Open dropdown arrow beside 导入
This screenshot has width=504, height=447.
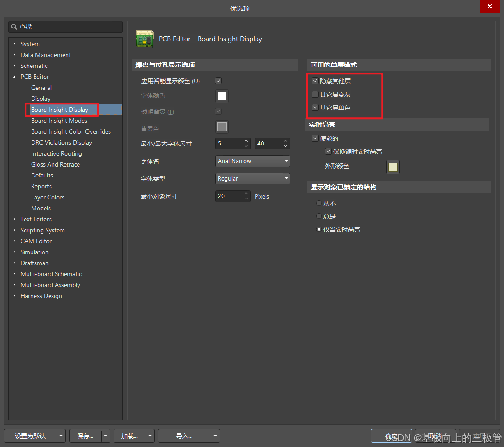pos(215,436)
